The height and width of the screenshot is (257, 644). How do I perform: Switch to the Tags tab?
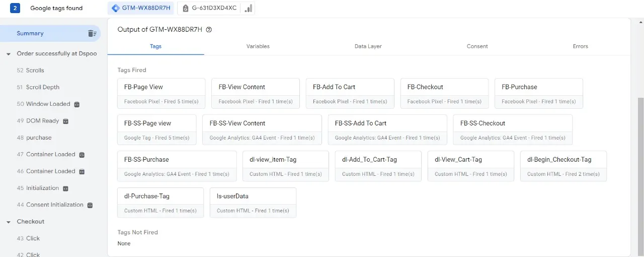click(x=155, y=46)
